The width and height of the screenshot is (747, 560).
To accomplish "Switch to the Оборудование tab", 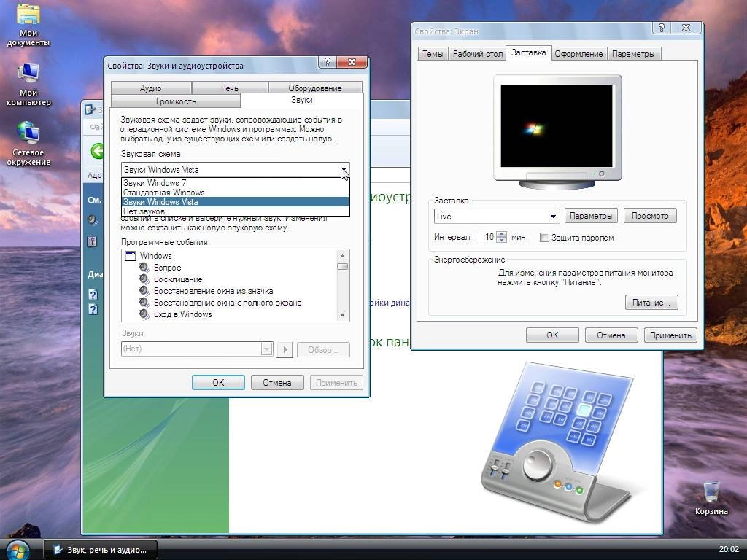I will 315,88.
